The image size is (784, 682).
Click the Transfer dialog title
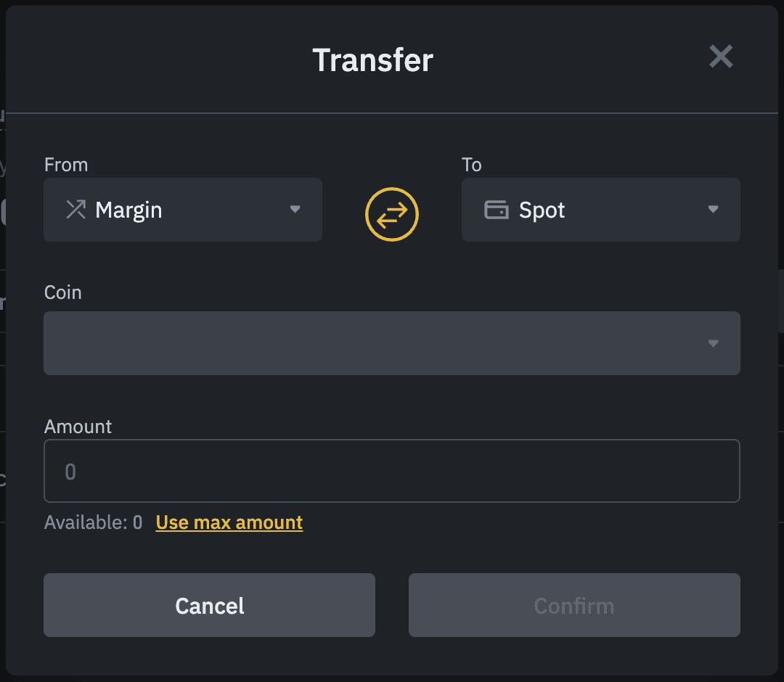[372, 59]
